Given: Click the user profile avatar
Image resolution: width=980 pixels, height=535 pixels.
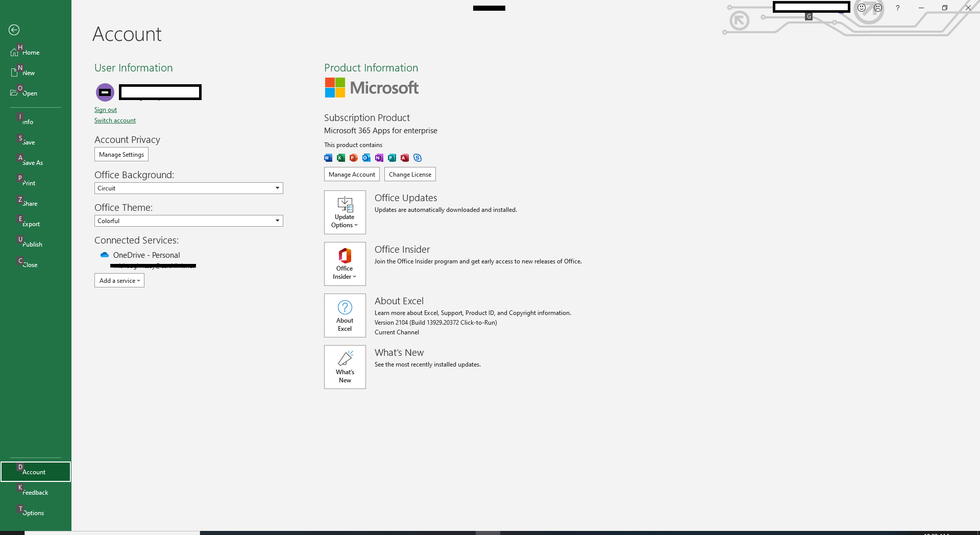Looking at the screenshot, I should click(x=105, y=92).
